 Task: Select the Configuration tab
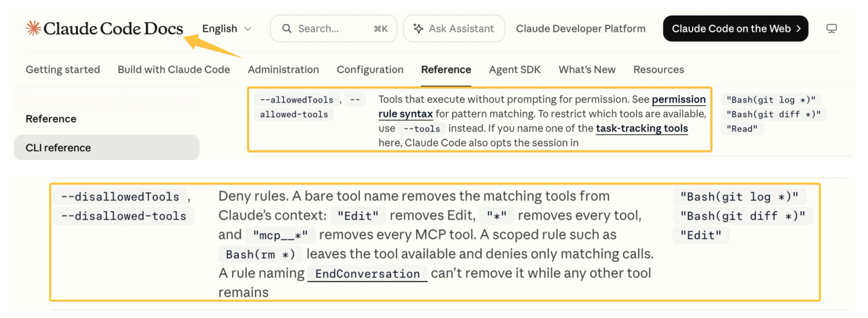(x=370, y=69)
